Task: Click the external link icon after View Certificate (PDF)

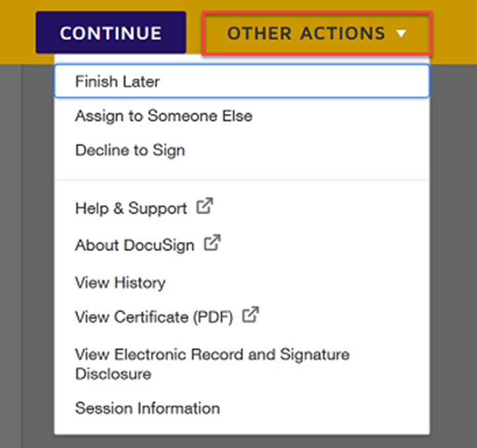Action: point(250,316)
